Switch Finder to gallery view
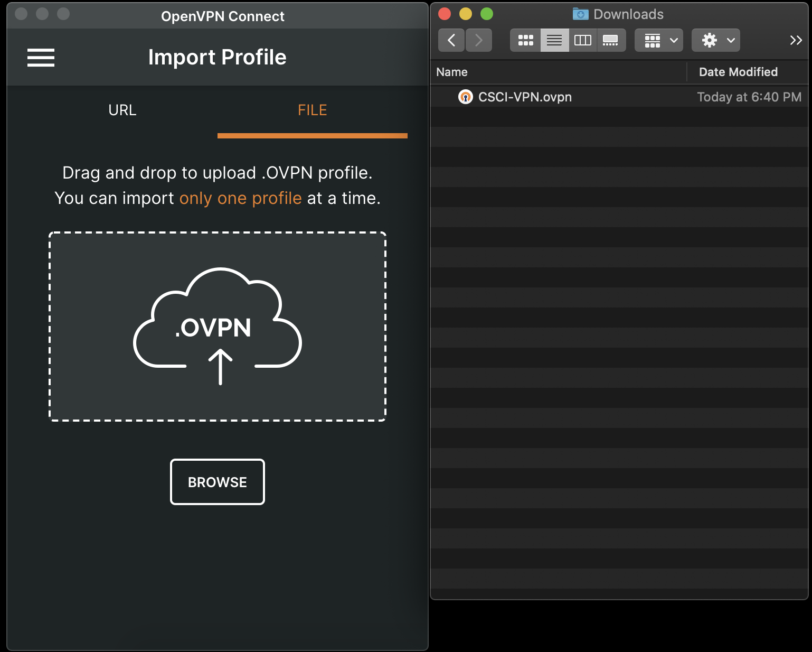 611,40
